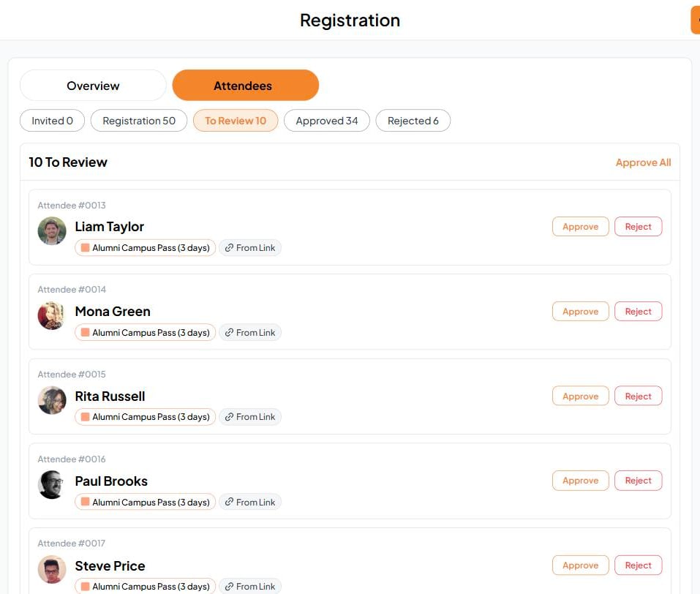Click Paul Brooks's avatar photo
The height and width of the screenshot is (594, 700).
tap(52, 484)
